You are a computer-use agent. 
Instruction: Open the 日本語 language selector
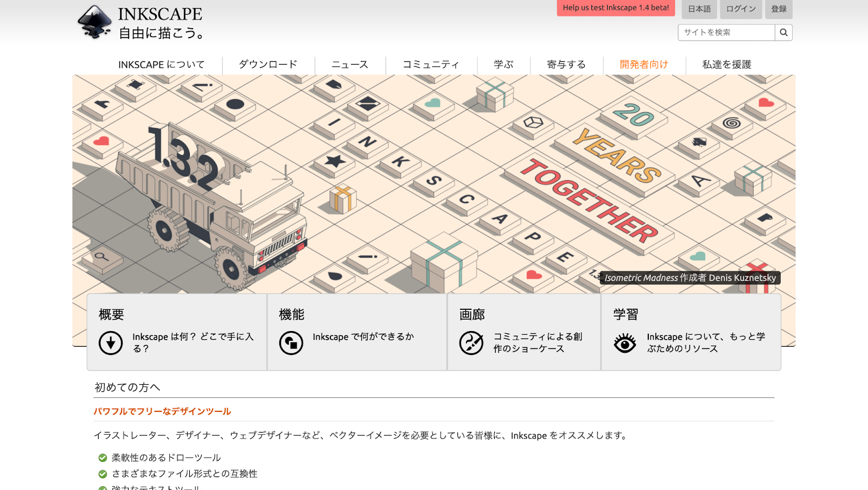pyautogui.click(x=699, y=9)
